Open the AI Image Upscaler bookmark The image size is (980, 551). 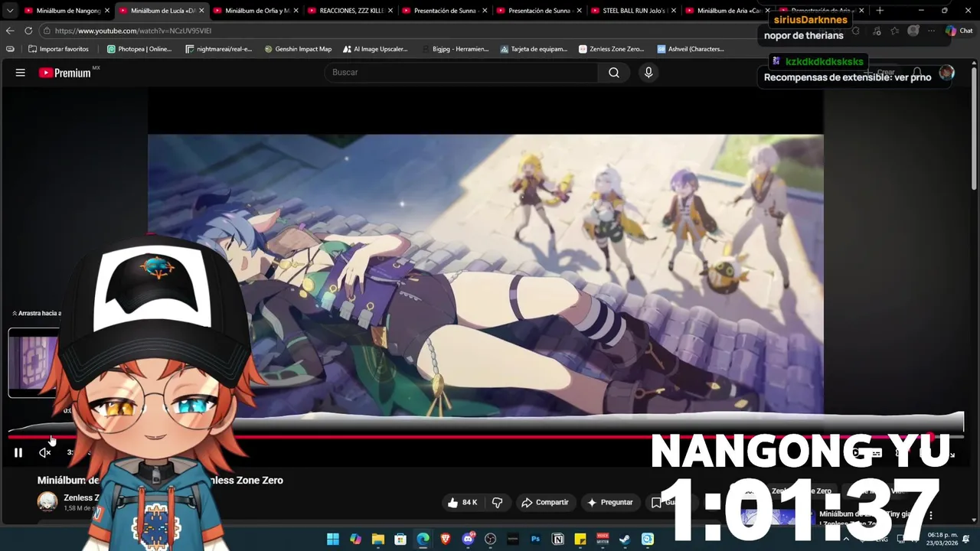[375, 49]
